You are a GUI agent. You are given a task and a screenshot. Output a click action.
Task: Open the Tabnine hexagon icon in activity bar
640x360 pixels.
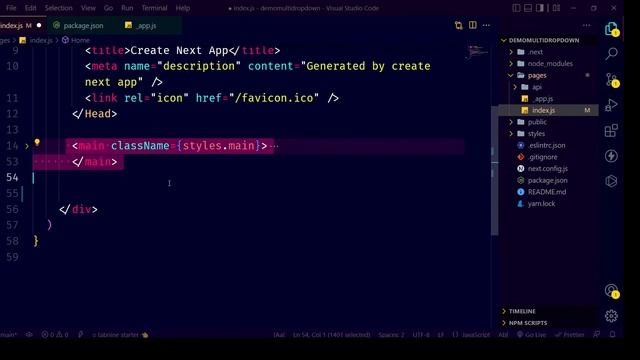click(611, 181)
